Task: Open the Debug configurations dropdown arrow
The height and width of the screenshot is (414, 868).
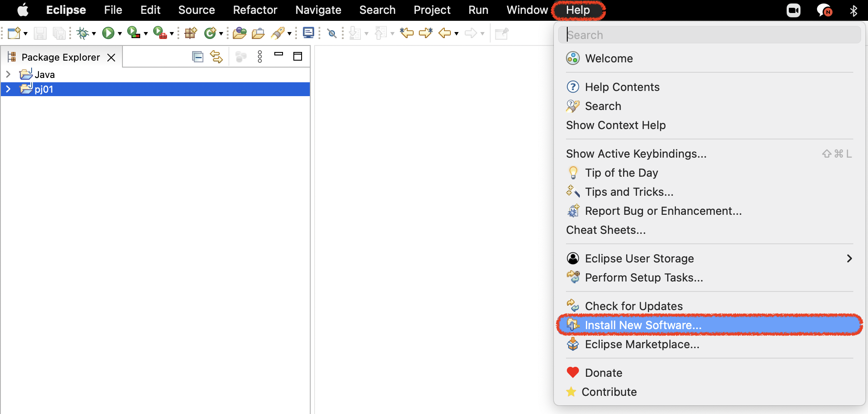Action: click(94, 34)
